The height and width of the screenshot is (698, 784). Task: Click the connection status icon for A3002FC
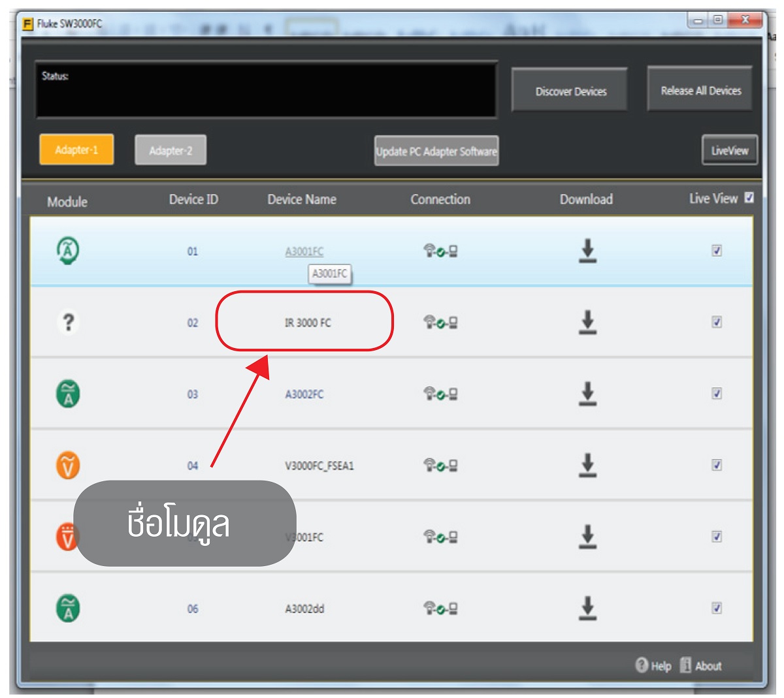[x=440, y=394]
